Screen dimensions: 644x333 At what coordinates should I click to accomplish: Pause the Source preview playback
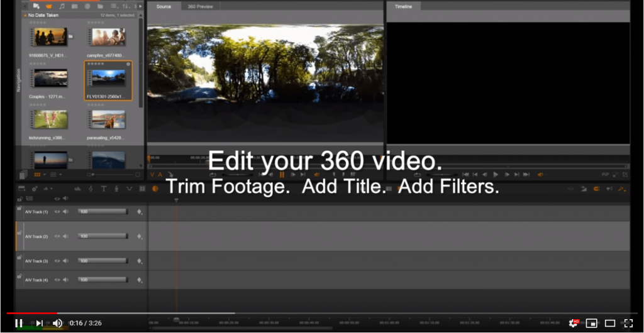tap(282, 175)
